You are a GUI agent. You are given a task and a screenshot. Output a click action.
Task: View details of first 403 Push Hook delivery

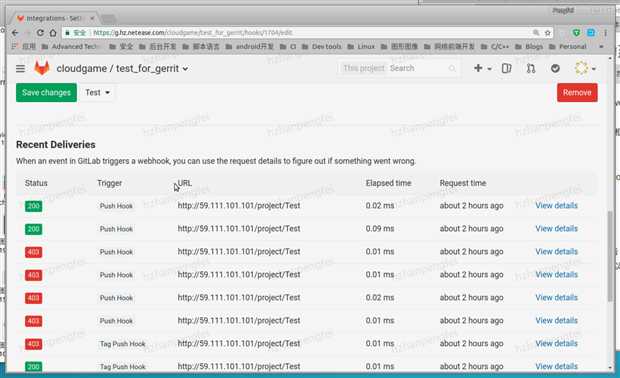click(556, 251)
